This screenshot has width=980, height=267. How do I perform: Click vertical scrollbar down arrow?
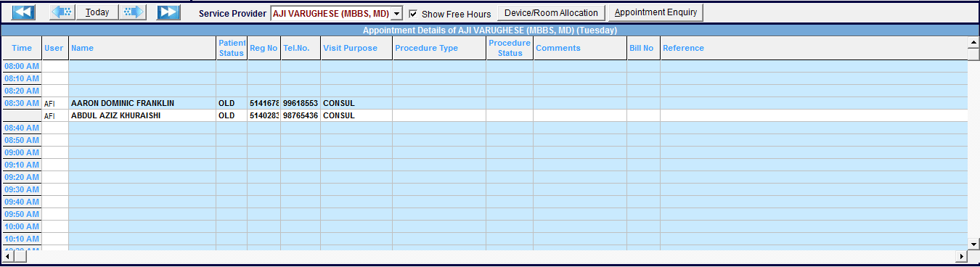click(973, 244)
